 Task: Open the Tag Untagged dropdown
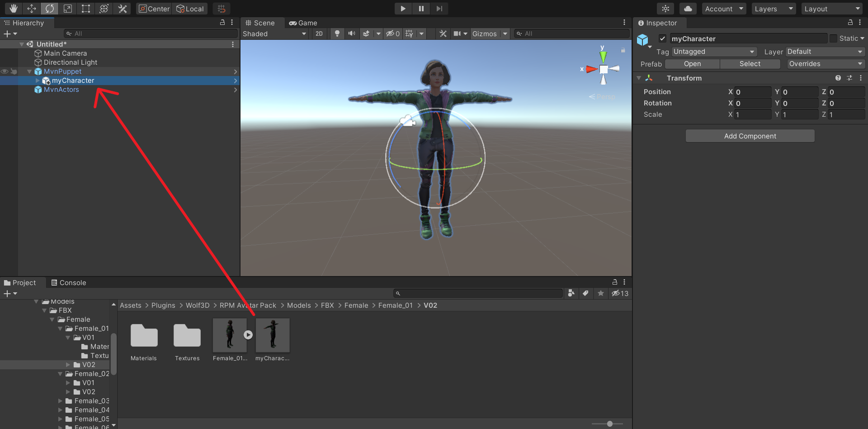tap(714, 52)
